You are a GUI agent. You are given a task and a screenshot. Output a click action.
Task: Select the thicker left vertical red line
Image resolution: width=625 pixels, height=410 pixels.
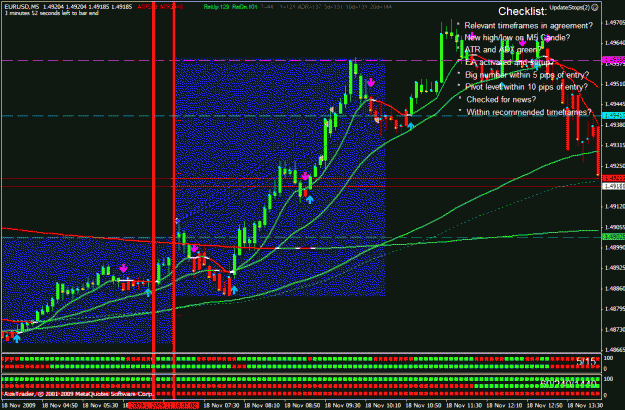point(154,199)
